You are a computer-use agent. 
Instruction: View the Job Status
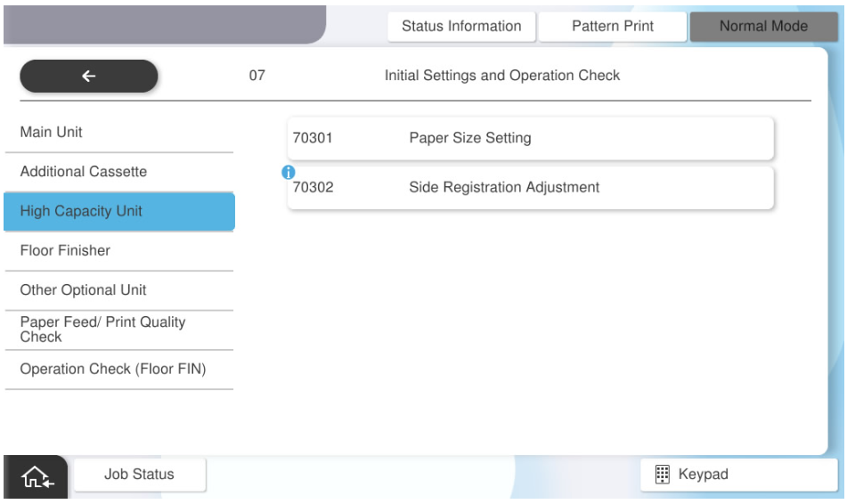click(x=139, y=475)
